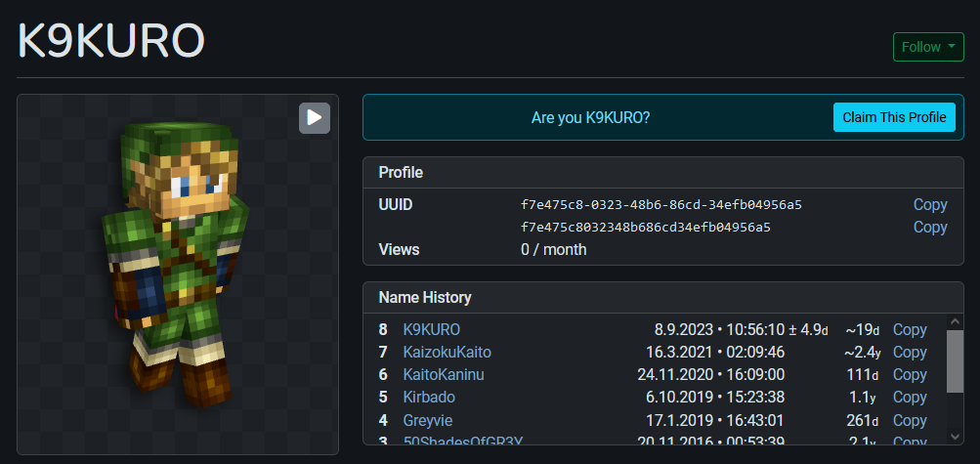Click the Name History panel header
980x464 pixels.
[x=663, y=297]
